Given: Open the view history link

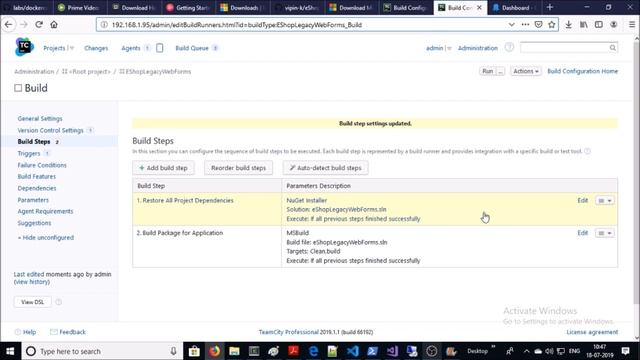Looking at the screenshot, I should [x=31, y=282].
